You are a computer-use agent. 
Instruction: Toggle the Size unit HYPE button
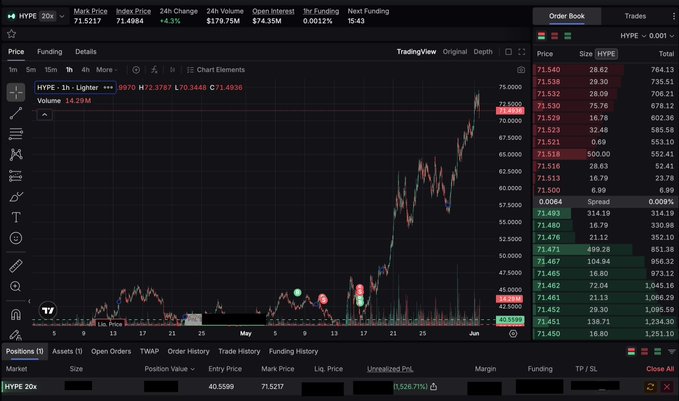point(606,54)
